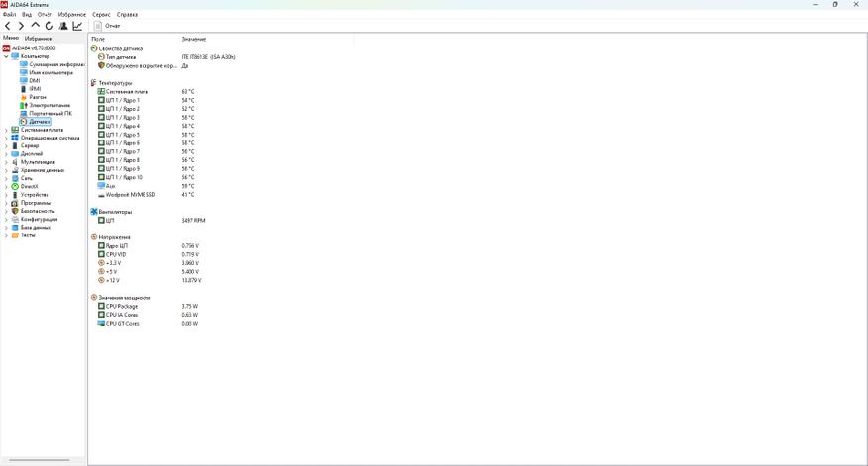Screen dimensions: 868x466
Task: Open the Файл menu
Action: pos(10,15)
